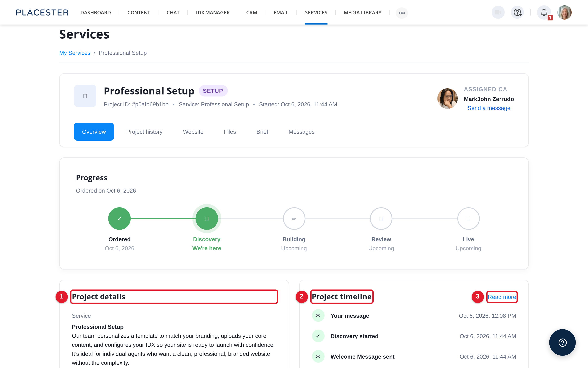This screenshot has height=368, width=588.
Task: Open the user profile avatar
Action: click(x=564, y=12)
